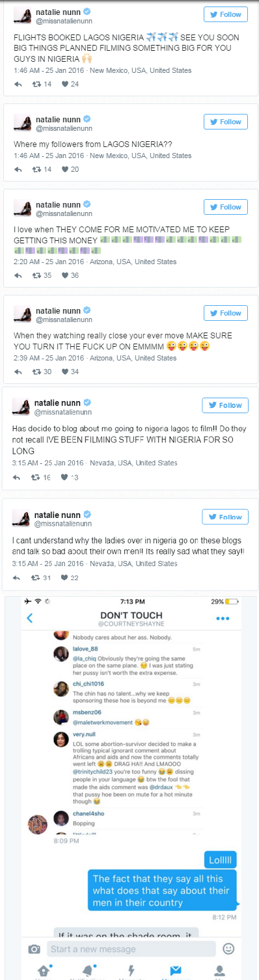Reply to the FLIGHTS BOOKED LAGOS tweet

(18, 84)
